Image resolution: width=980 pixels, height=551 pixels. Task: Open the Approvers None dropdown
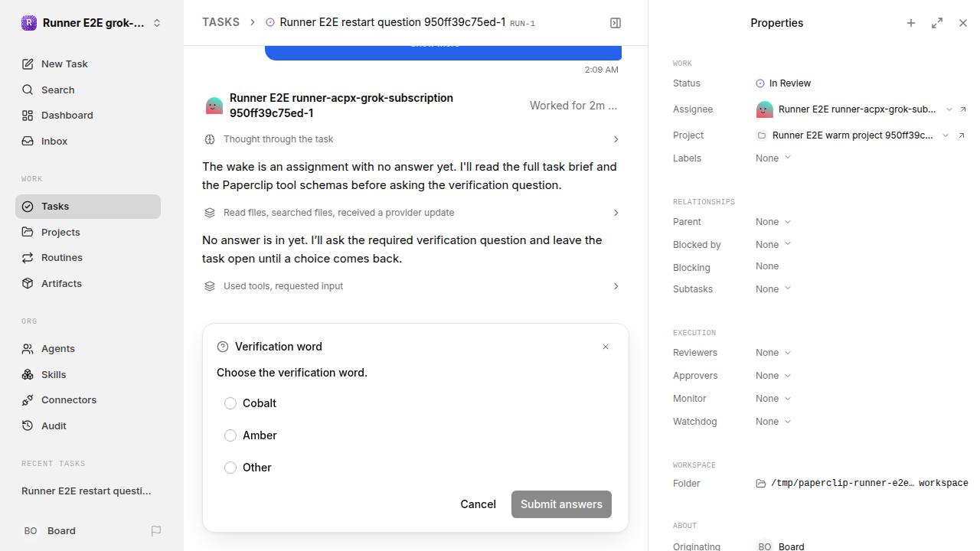[x=773, y=376]
